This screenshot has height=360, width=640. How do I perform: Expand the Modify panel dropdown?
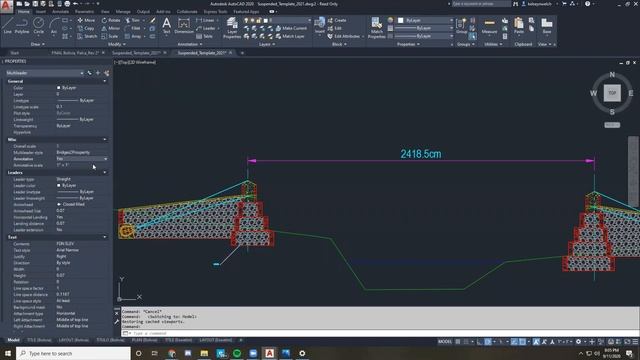[x=116, y=44]
